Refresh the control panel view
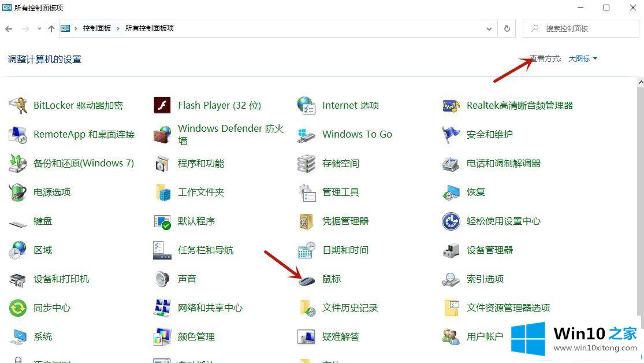Screen dimensions: 644x363 507,29
